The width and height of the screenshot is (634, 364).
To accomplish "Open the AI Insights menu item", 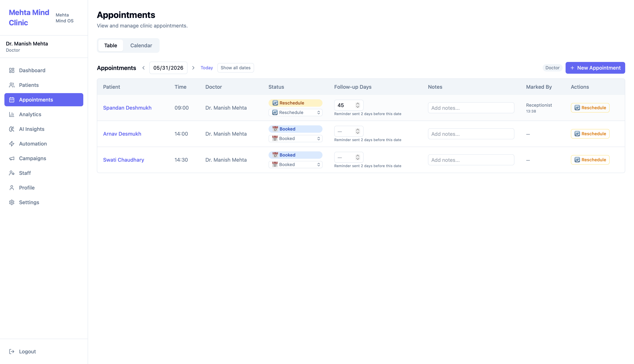I will pyautogui.click(x=44, y=129).
